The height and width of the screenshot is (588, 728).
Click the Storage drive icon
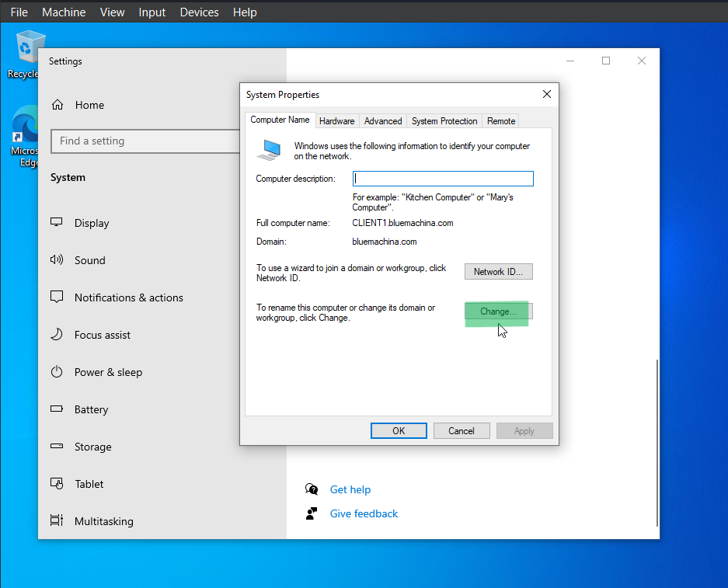point(57,446)
